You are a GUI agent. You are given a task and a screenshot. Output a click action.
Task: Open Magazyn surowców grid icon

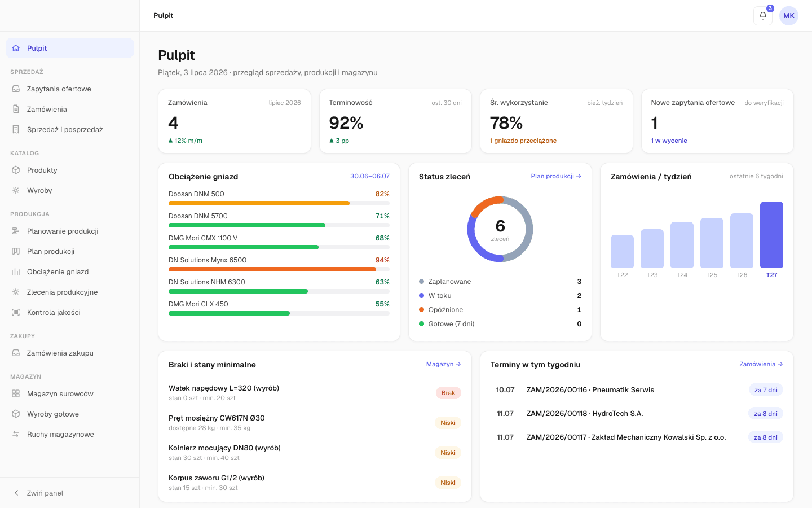[x=16, y=393]
